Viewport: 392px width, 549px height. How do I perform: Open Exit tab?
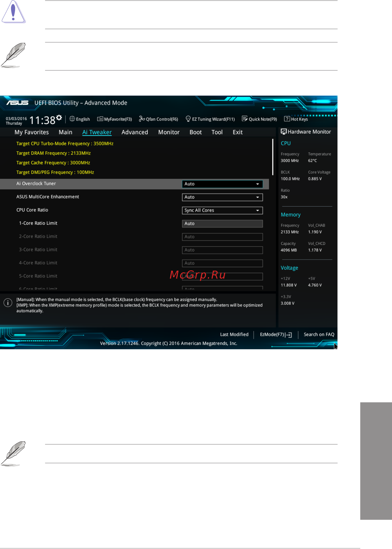(x=238, y=132)
